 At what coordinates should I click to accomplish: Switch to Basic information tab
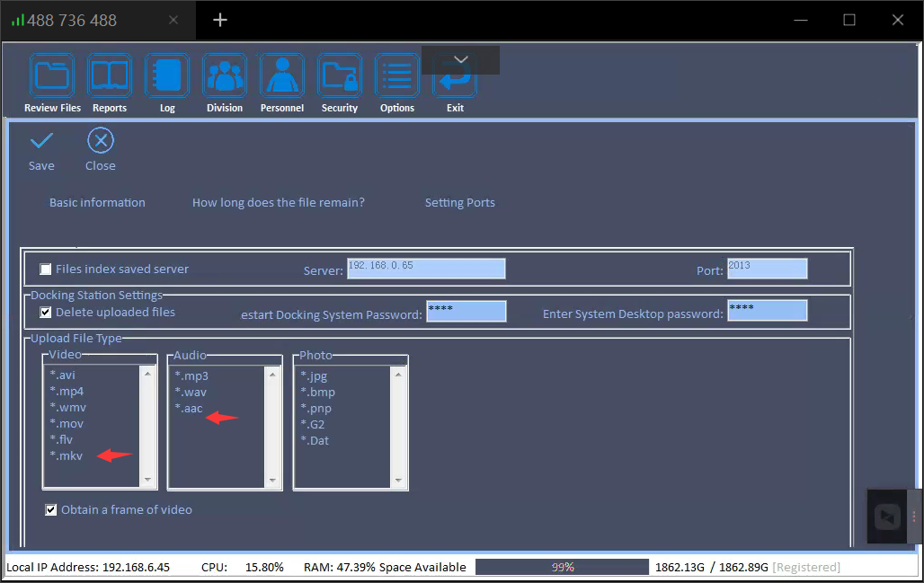pyautogui.click(x=97, y=203)
